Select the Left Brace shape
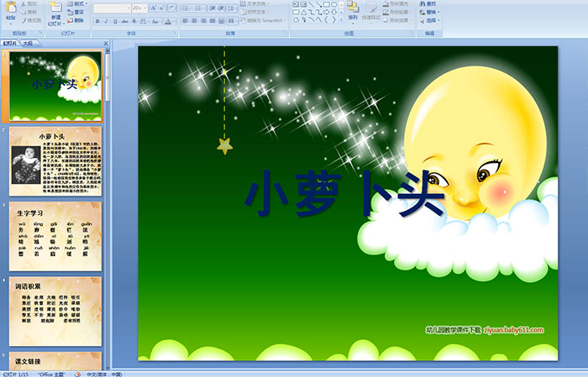 pyautogui.click(x=326, y=19)
